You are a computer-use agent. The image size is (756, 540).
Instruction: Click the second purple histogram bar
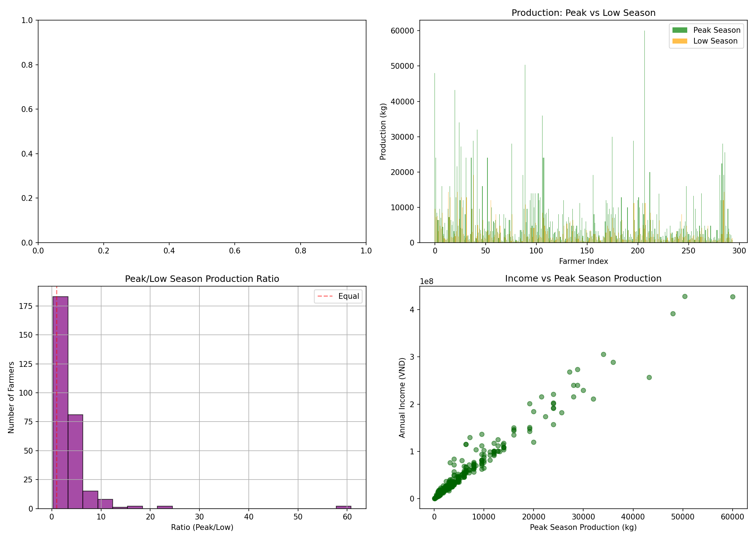point(75,462)
